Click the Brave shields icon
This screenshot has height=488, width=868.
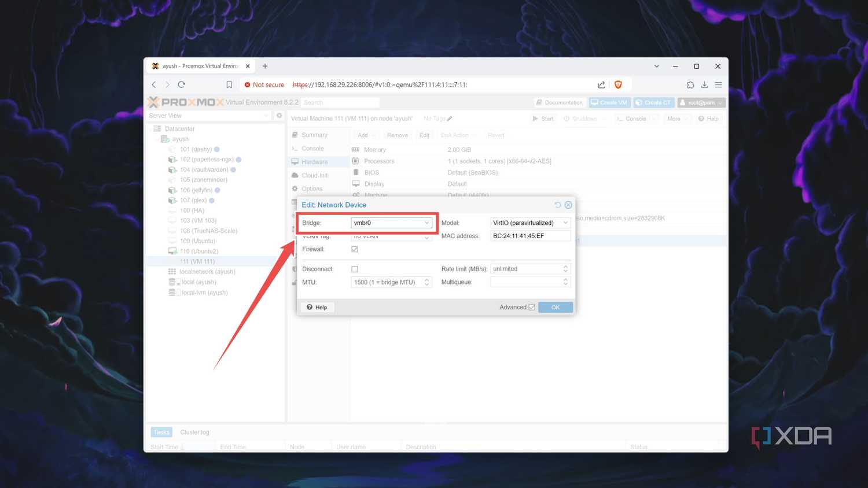click(618, 84)
